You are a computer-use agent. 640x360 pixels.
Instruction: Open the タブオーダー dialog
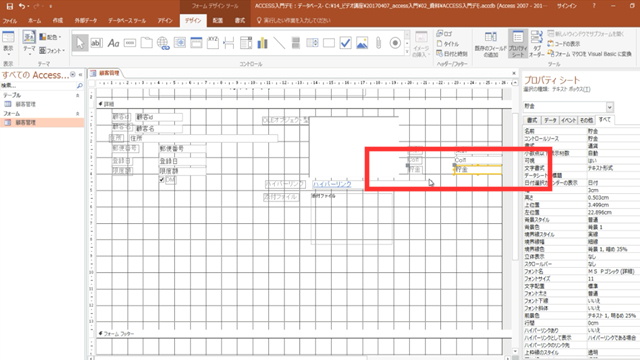click(537, 44)
